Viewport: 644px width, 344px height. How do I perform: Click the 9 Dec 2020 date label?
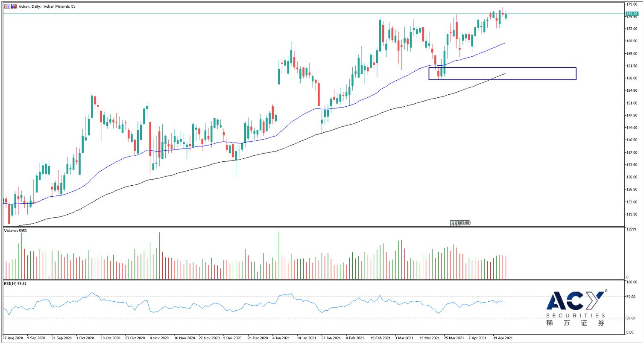(233, 338)
